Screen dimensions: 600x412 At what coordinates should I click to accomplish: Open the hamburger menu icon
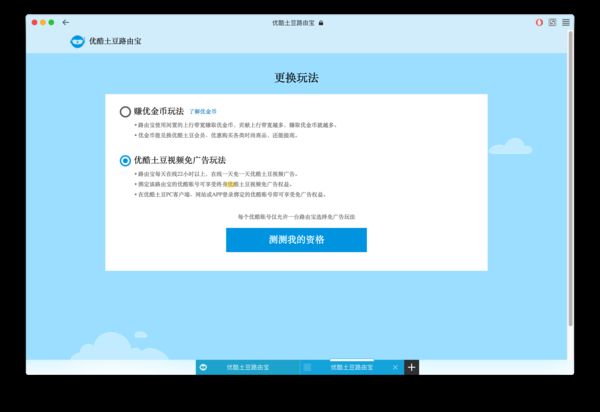(566, 23)
